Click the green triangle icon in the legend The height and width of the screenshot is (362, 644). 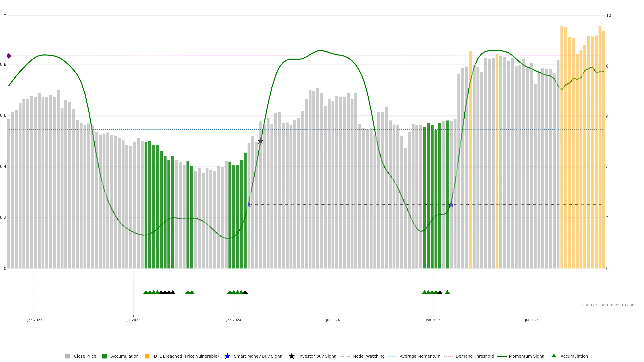(554, 356)
